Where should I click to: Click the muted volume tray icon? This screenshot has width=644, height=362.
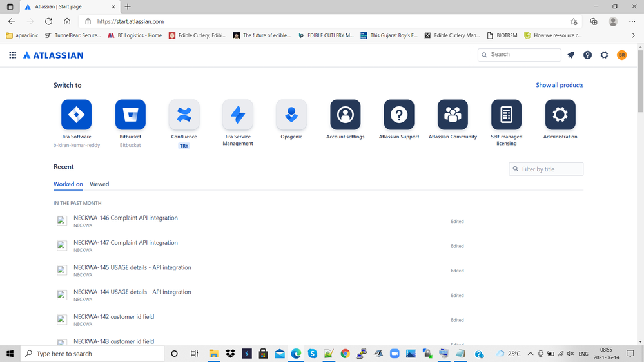571,354
